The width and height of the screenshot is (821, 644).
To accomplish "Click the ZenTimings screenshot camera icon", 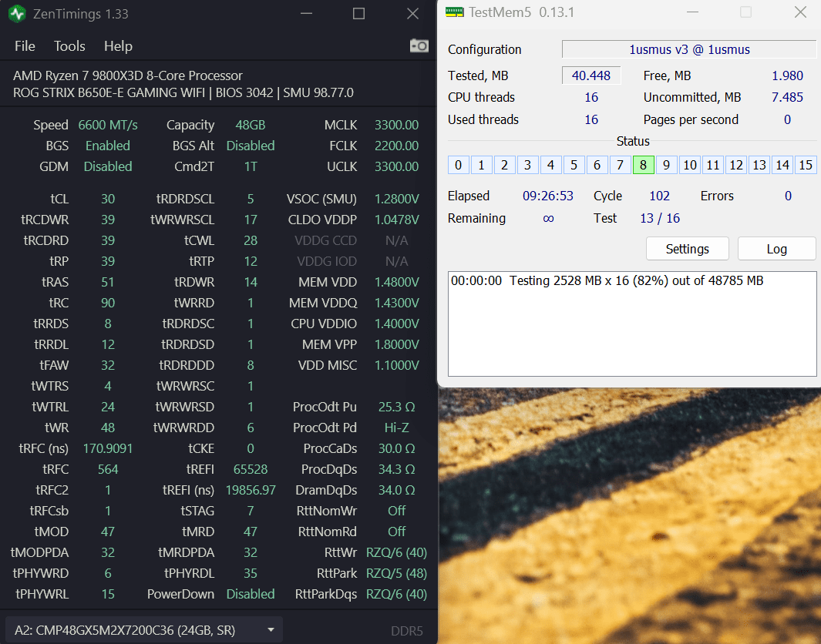I will click(x=419, y=46).
